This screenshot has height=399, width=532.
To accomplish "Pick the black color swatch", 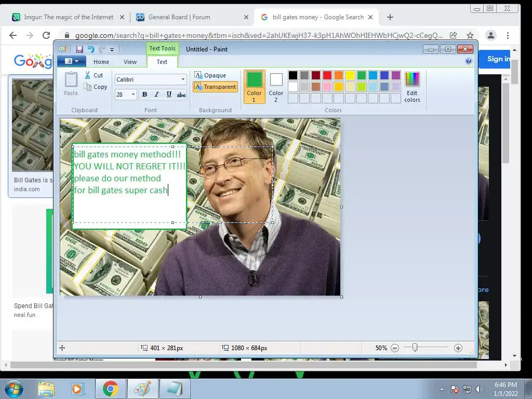I will (293, 75).
